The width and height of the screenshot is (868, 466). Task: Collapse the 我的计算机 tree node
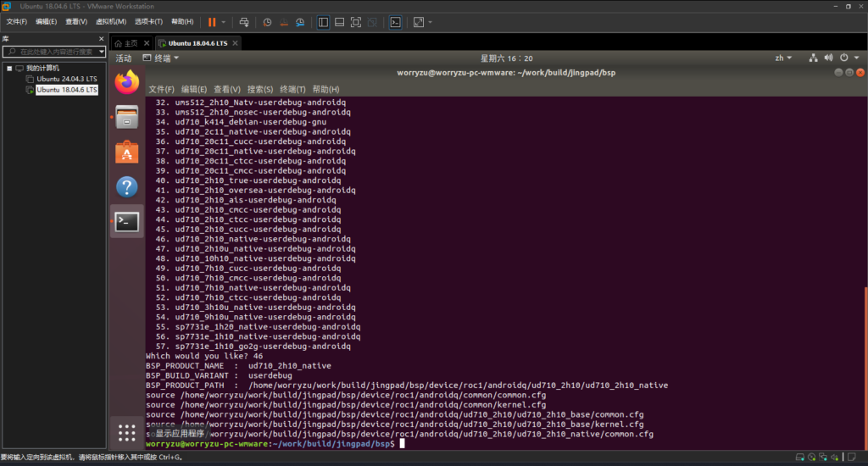click(9, 68)
